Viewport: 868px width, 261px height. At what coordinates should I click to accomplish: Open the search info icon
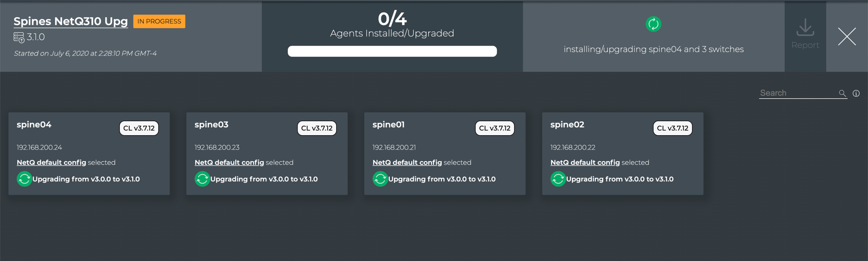tap(856, 94)
